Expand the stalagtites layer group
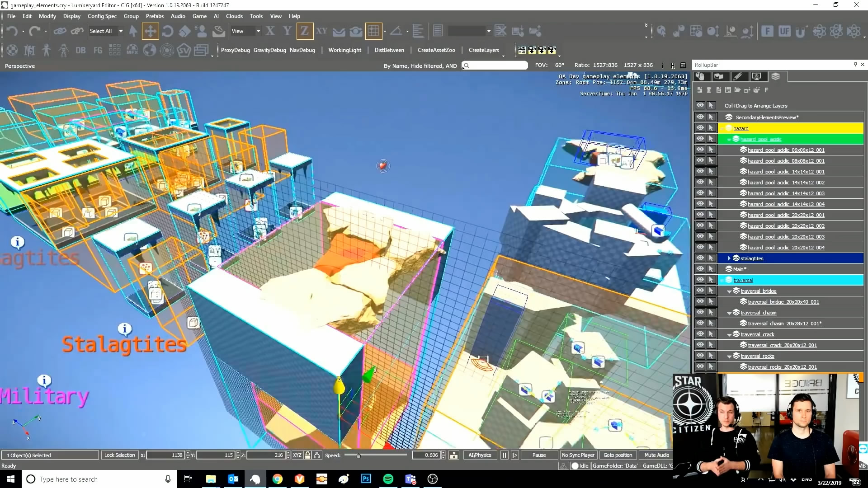The image size is (868, 488). coord(729,258)
